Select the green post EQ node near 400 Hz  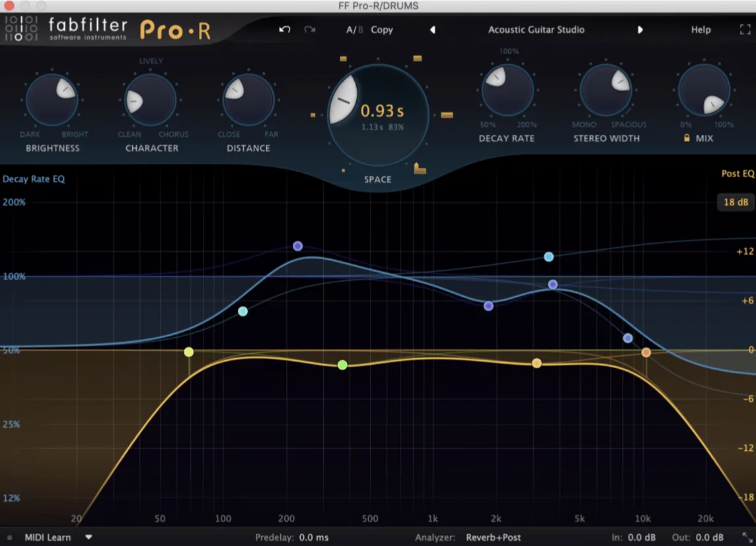(342, 365)
